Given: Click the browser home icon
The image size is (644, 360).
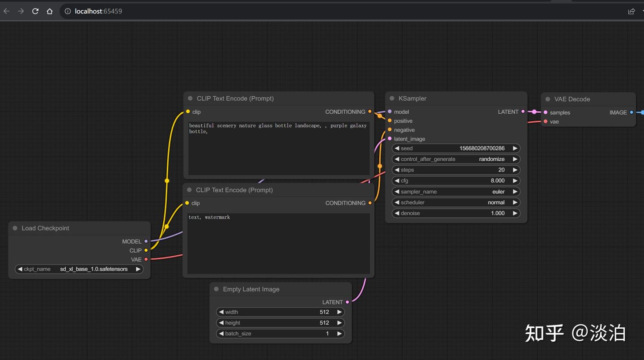Looking at the screenshot, I should tap(50, 11).
